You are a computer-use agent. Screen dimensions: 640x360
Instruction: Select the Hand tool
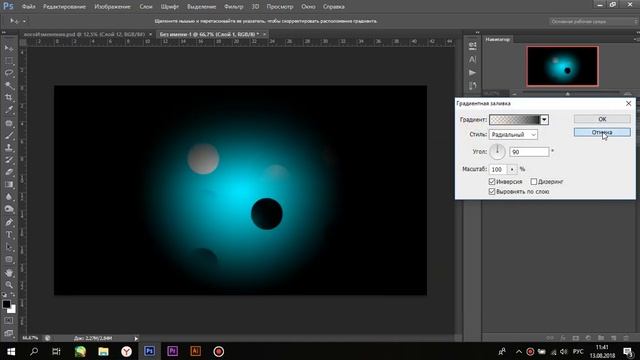9,273
